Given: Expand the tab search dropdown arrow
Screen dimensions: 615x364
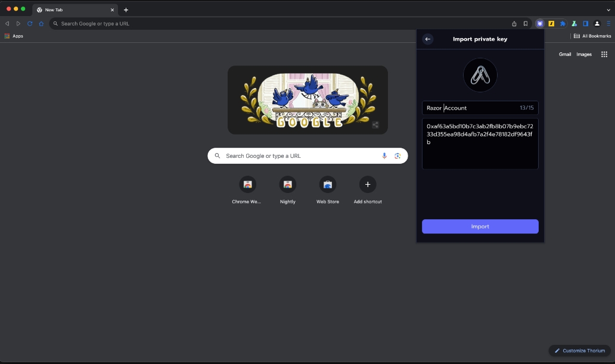Looking at the screenshot, I should click(x=608, y=10).
